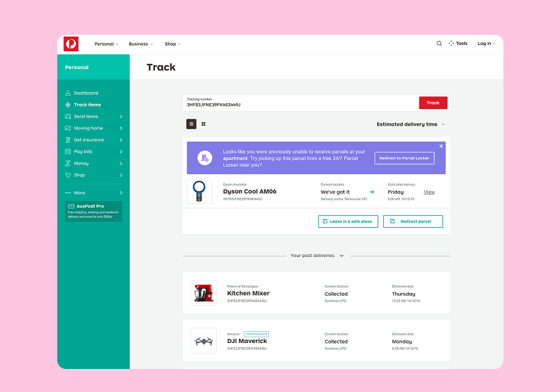Click the More ellipsis icon
The height and width of the screenshot is (392, 560).
click(67, 193)
